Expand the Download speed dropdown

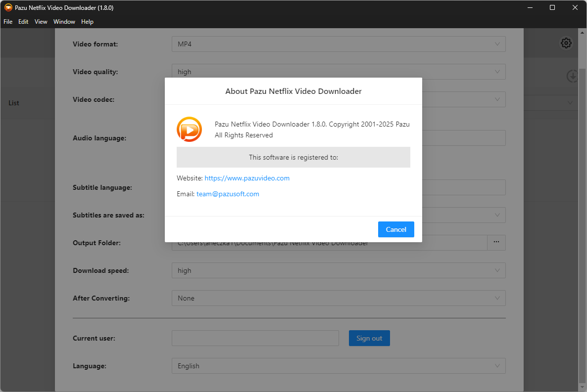[x=339, y=270]
